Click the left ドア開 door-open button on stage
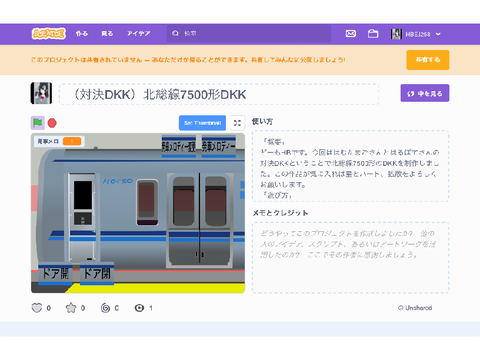 [x=55, y=274]
